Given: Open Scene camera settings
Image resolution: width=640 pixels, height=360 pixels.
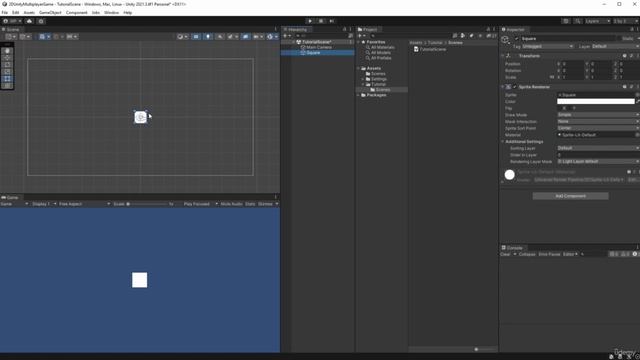Looking at the screenshot, I should click(x=258, y=36).
